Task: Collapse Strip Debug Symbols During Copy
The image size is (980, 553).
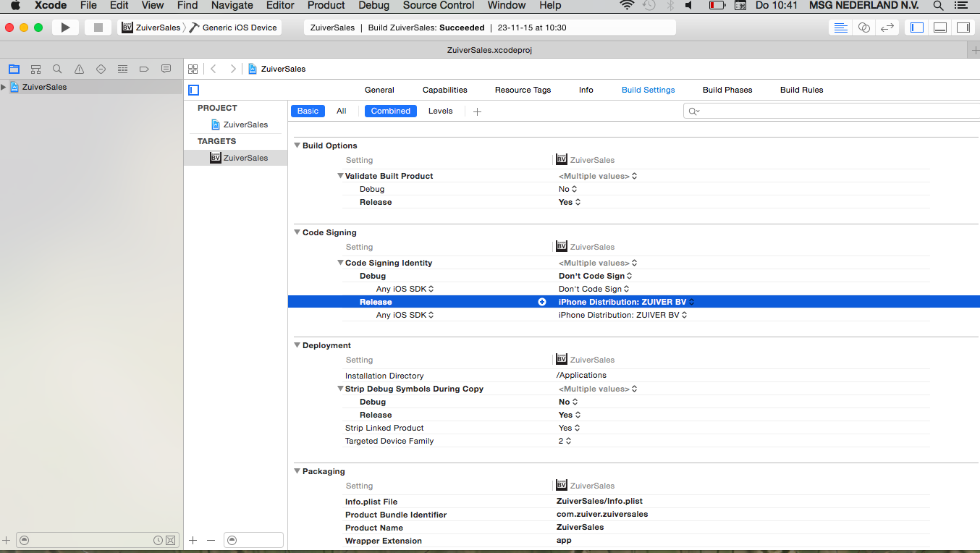Action: click(340, 389)
